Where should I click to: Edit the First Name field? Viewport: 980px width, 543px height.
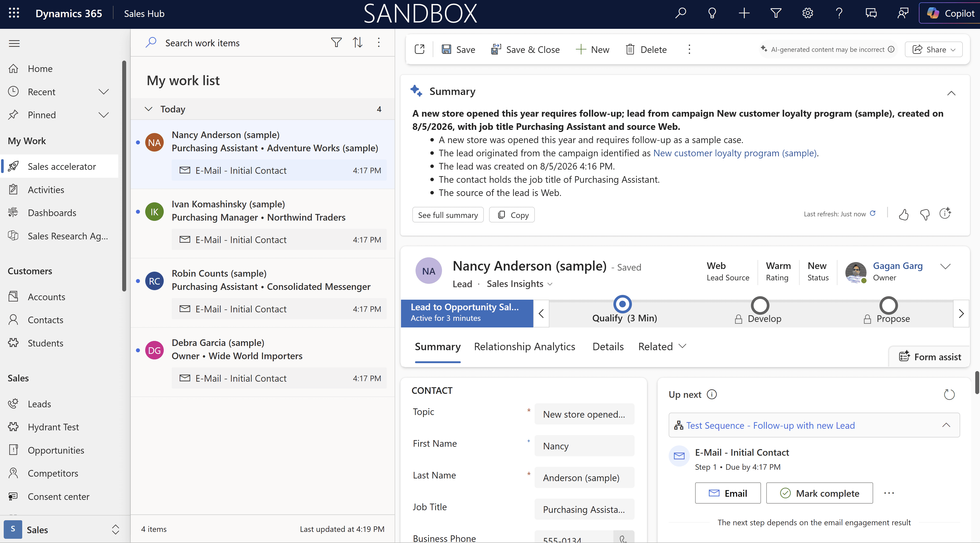click(584, 446)
